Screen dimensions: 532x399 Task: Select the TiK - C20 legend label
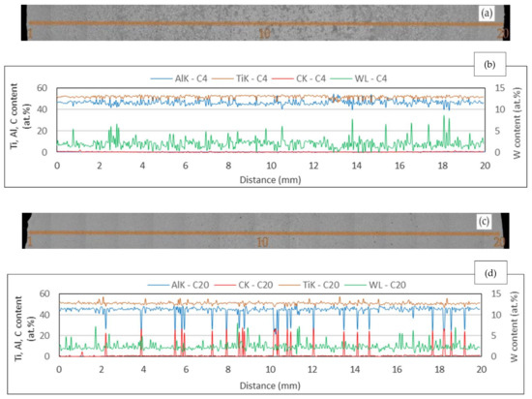(309, 285)
